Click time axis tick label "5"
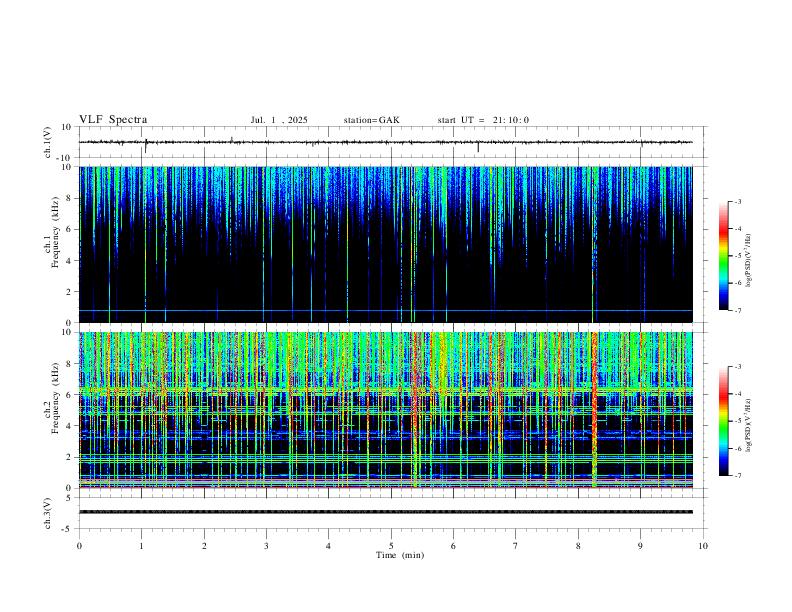792x612 pixels. (x=391, y=546)
